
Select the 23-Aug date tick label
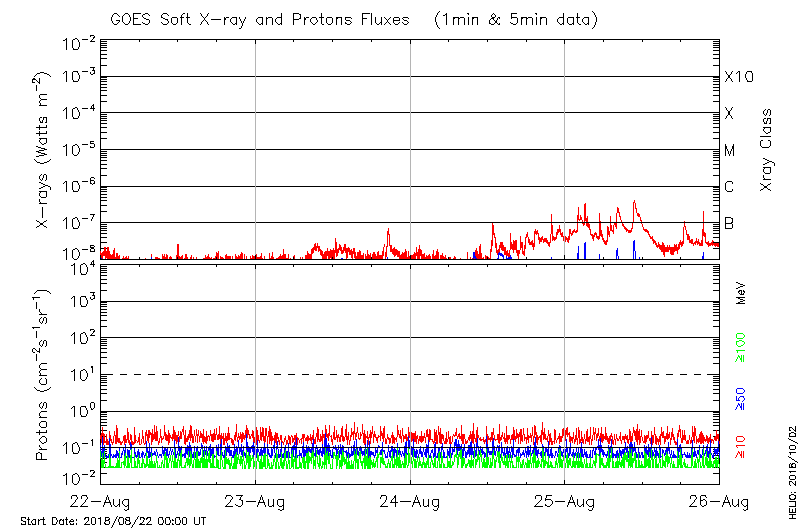click(255, 500)
